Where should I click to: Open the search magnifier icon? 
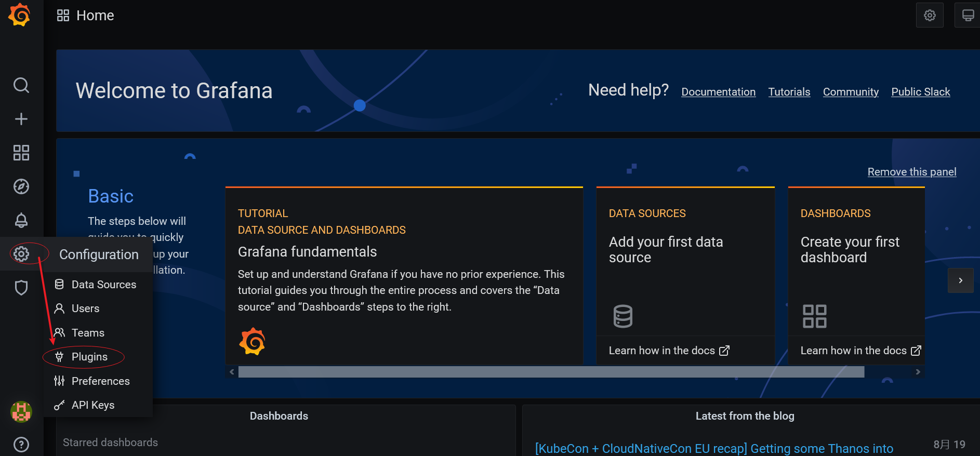[21, 85]
